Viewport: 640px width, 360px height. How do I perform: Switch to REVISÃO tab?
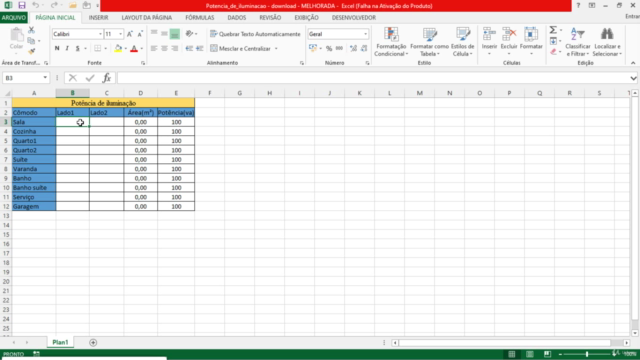pyautogui.click(x=270, y=18)
